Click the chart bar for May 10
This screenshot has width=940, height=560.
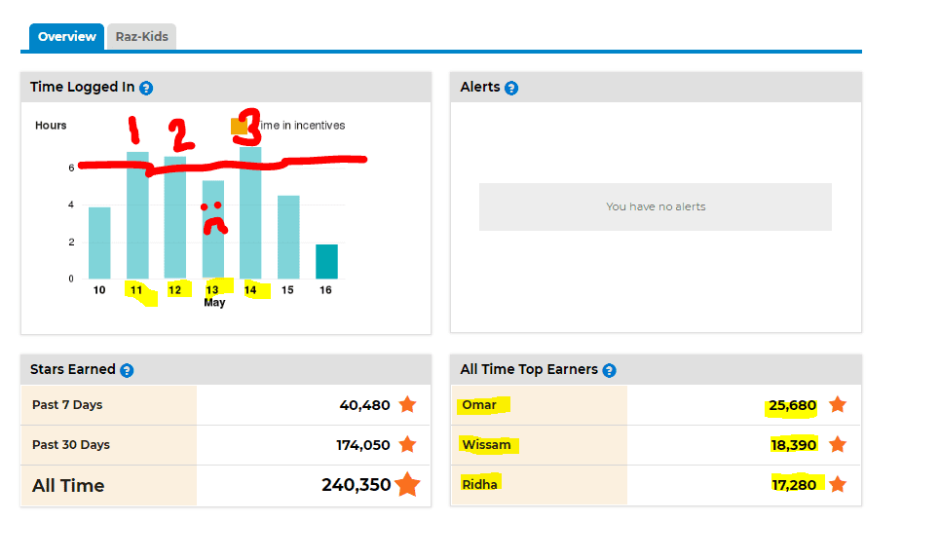[99, 243]
